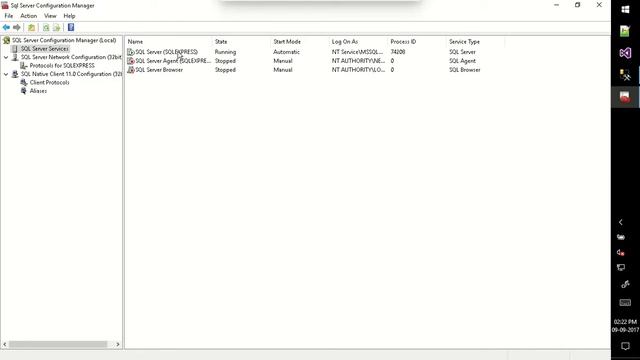Click the pen/link tray icon
The height and width of the screenshot is (360, 640).
625,284
